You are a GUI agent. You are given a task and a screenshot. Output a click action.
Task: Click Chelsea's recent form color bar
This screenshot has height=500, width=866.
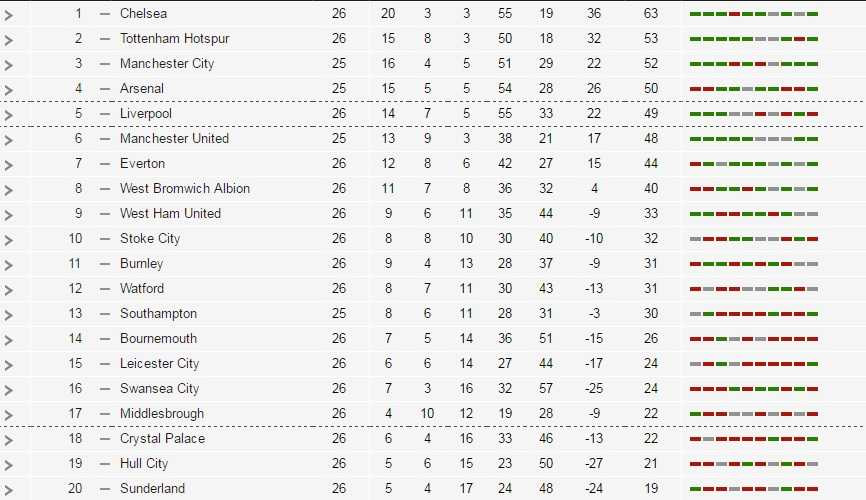[754, 14]
